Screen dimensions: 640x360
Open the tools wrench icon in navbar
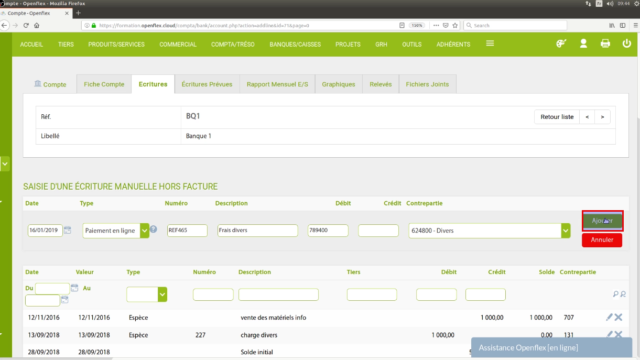tap(561, 44)
